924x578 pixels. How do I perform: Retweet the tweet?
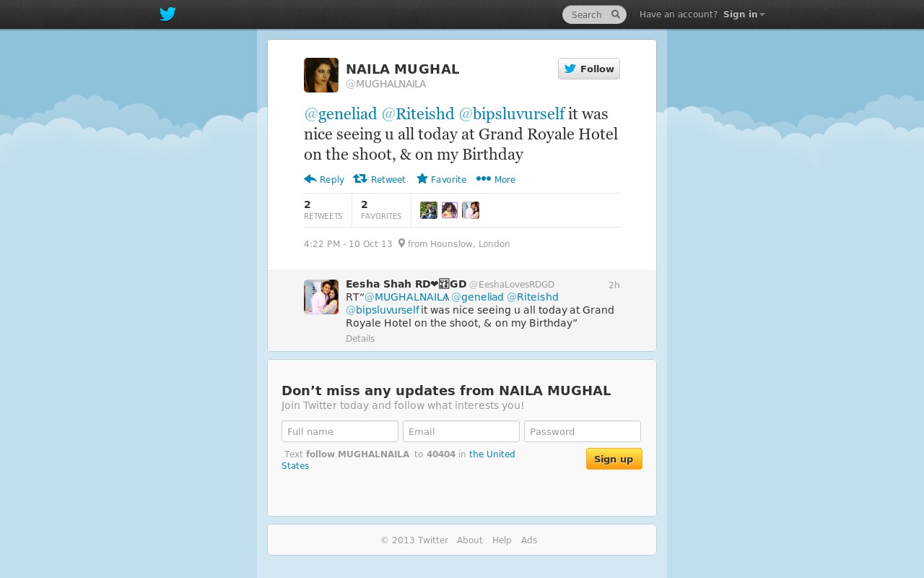[379, 179]
